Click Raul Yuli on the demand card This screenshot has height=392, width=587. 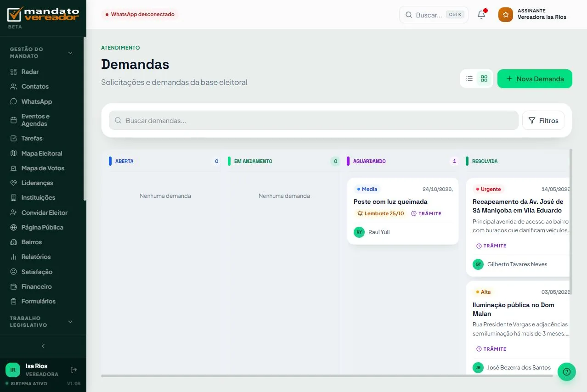pos(379,232)
